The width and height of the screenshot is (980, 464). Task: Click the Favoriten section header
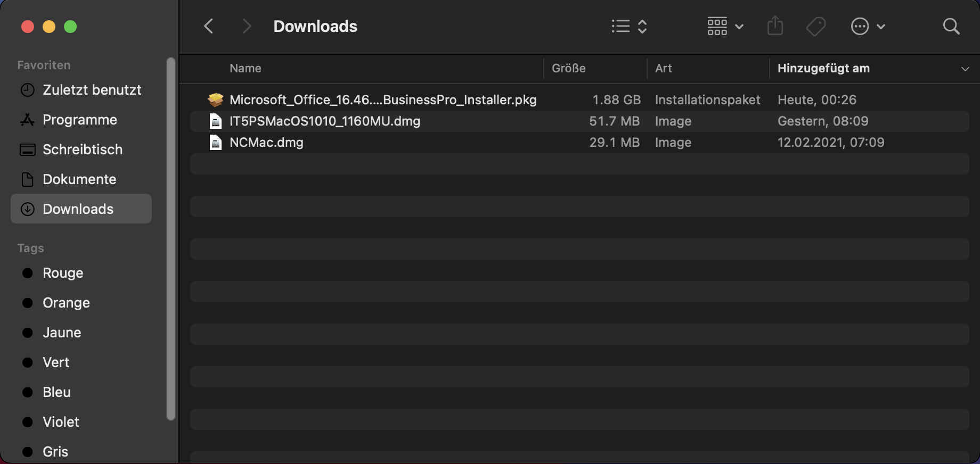44,65
